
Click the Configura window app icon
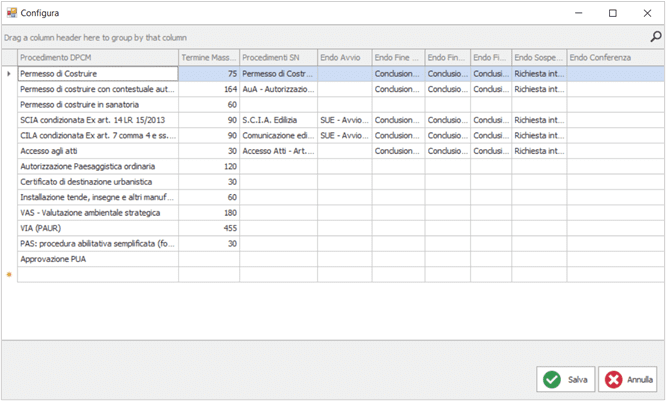coord(11,13)
